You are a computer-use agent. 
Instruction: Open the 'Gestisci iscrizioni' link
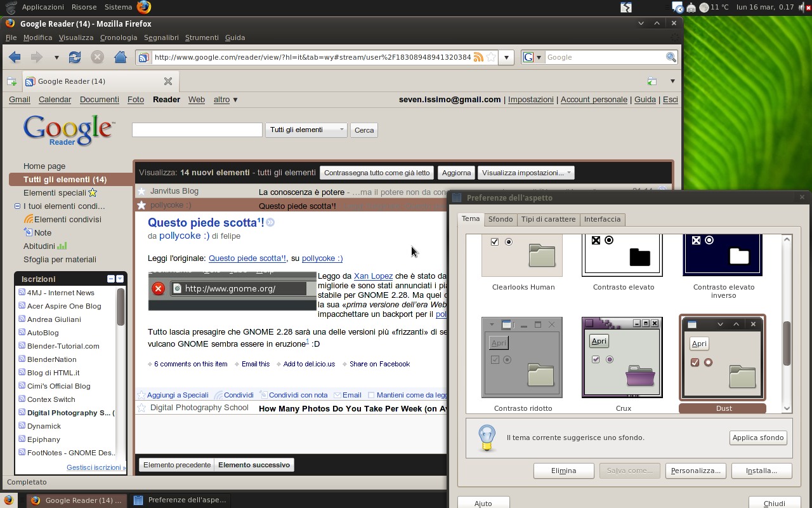[x=96, y=467]
